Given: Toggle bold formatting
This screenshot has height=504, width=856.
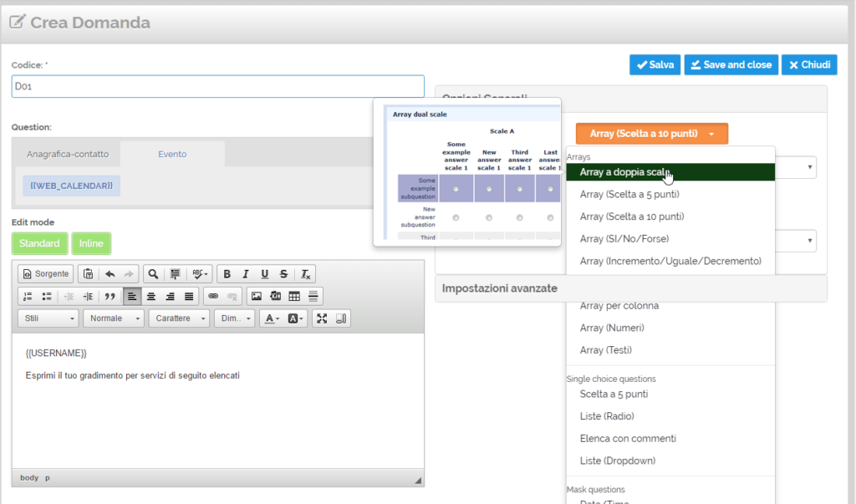Looking at the screenshot, I should tap(227, 274).
